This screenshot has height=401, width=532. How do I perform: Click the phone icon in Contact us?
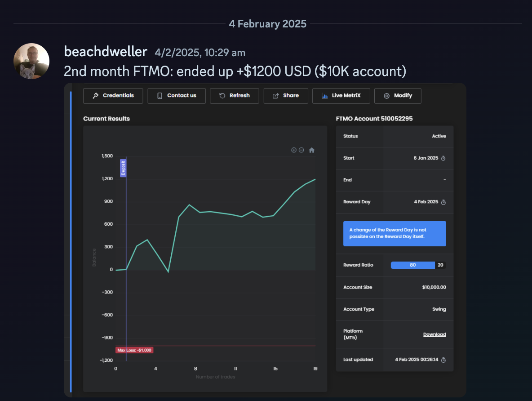[x=160, y=96]
